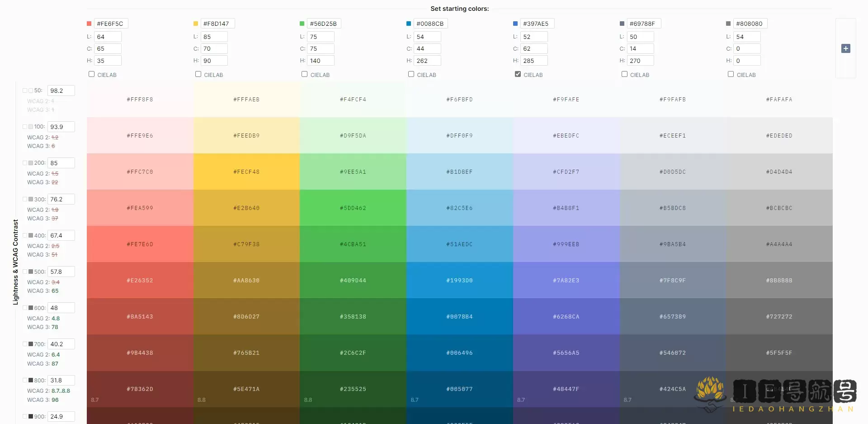Screen dimensions: 868x424
Task: Toggle the gray square next to the 100 row
Action: [x=30, y=126]
